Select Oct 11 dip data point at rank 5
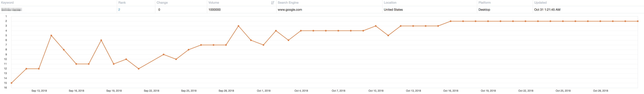The image size is (644, 94). pos(388,35)
